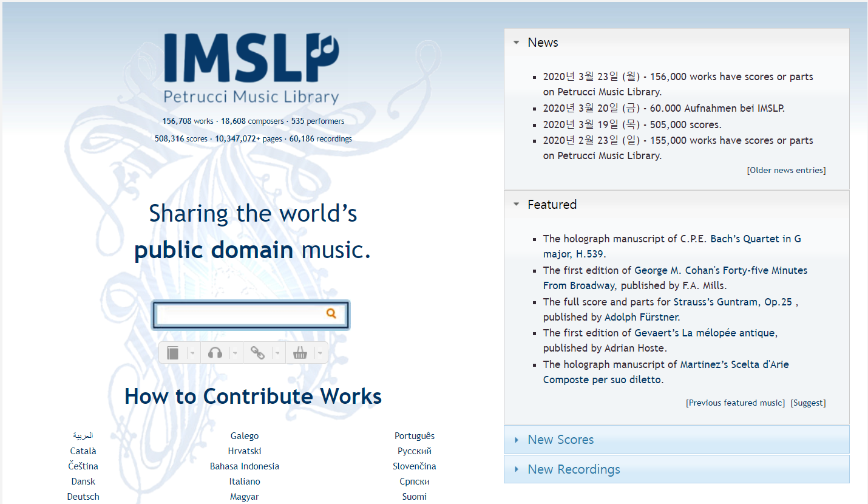This screenshot has height=504, width=868.
Task: Open news item about 156,000 works
Action: point(678,84)
